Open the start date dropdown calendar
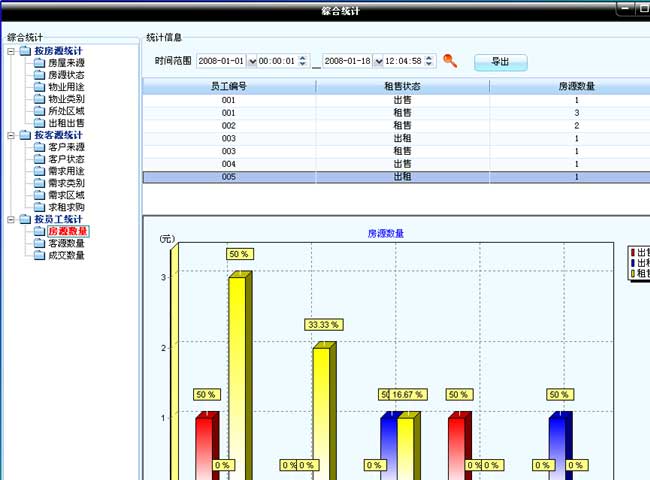 point(252,62)
